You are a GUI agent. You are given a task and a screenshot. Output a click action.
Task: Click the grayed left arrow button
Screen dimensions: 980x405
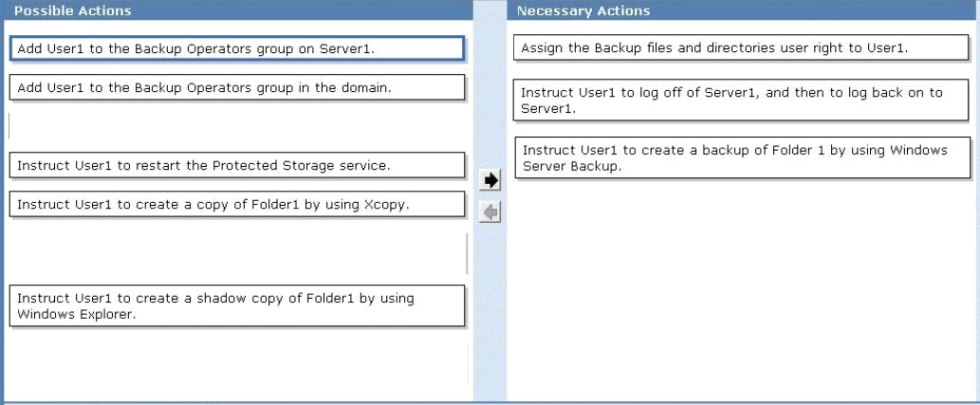coord(490,213)
